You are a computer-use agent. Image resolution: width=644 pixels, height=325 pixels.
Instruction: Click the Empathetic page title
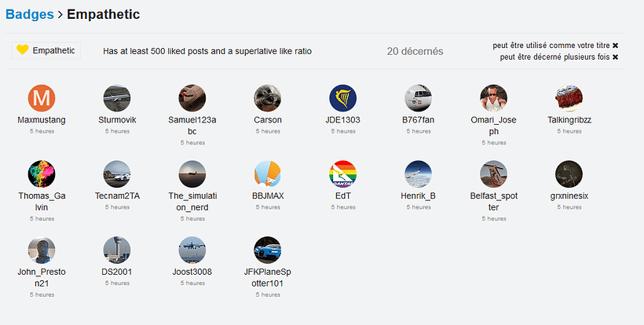click(103, 14)
